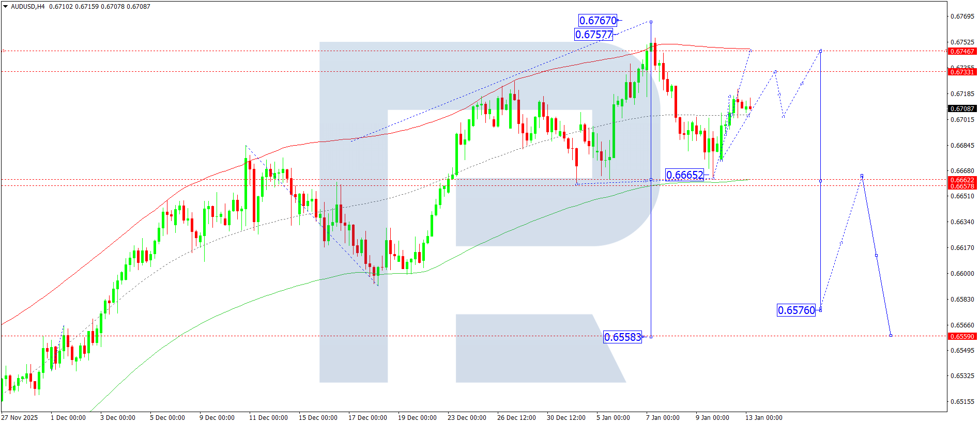The image size is (980, 424).
Task: Click the OHLC values next to chart title
Action: [100, 7]
